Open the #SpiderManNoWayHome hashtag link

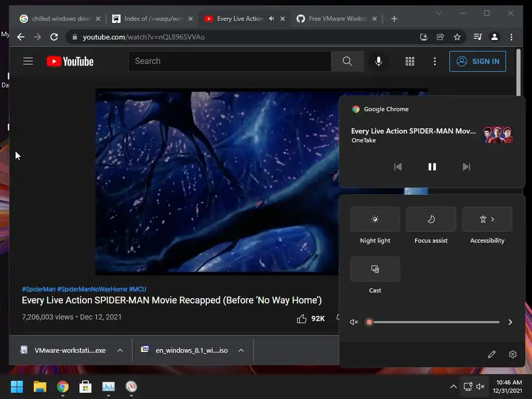[x=92, y=289]
